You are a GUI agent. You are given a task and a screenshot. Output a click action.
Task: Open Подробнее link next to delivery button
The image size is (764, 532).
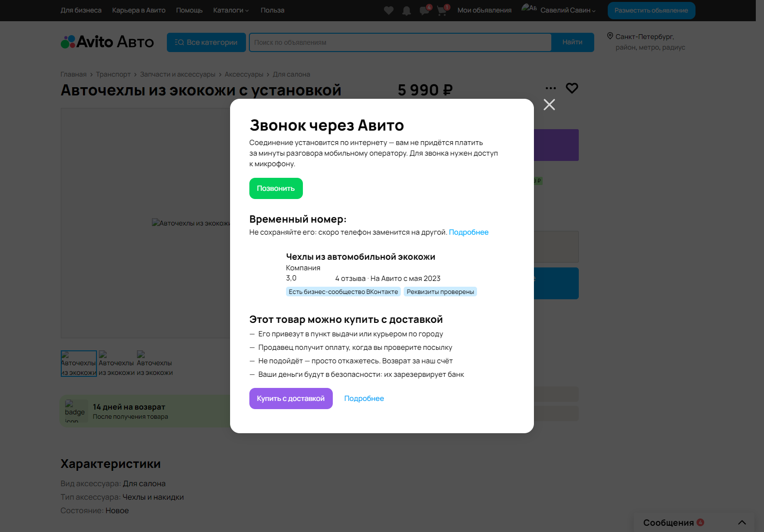tap(364, 399)
